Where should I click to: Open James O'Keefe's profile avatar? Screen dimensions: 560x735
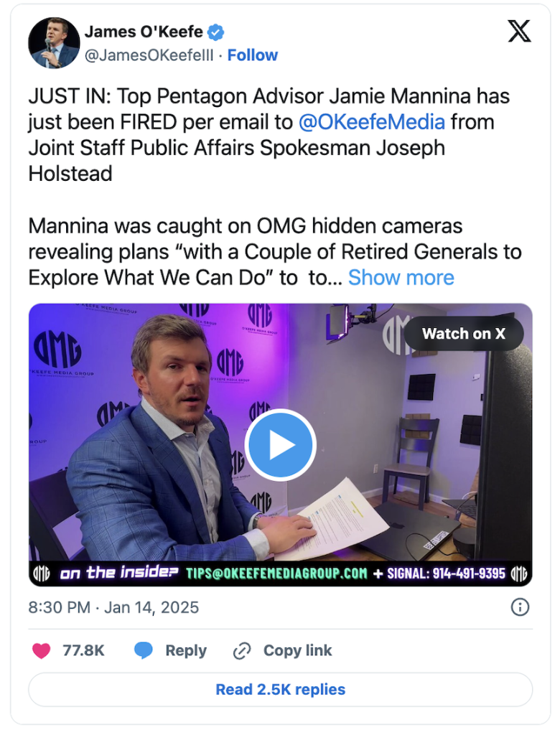(x=54, y=43)
